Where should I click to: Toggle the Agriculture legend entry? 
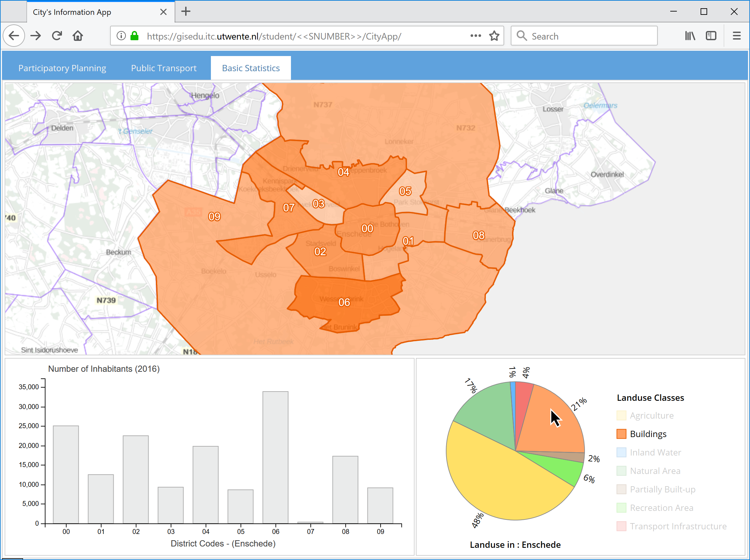click(x=651, y=416)
